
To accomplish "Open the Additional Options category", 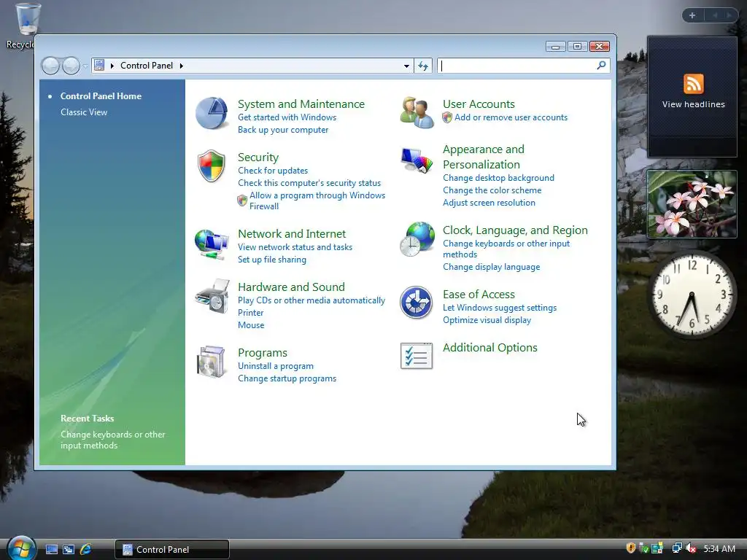I will [x=489, y=348].
